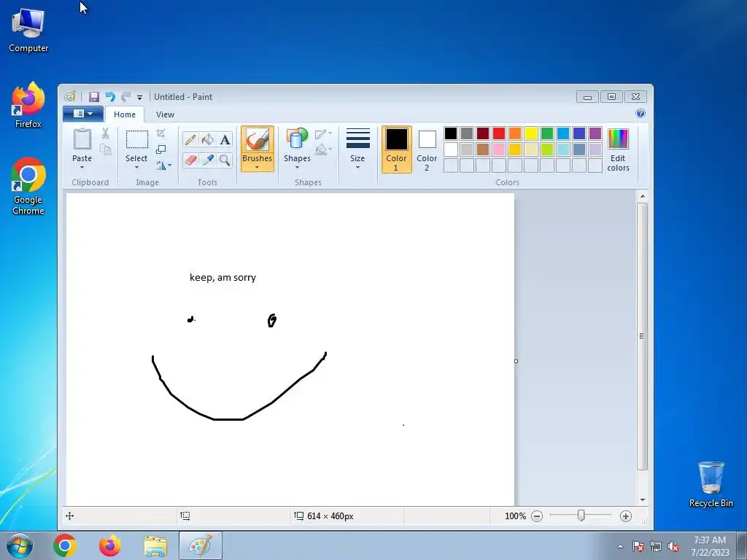Screen dimensions: 747x560
Task: Click the rectangular Select tool icon
Action: click(x=136, y=139)
